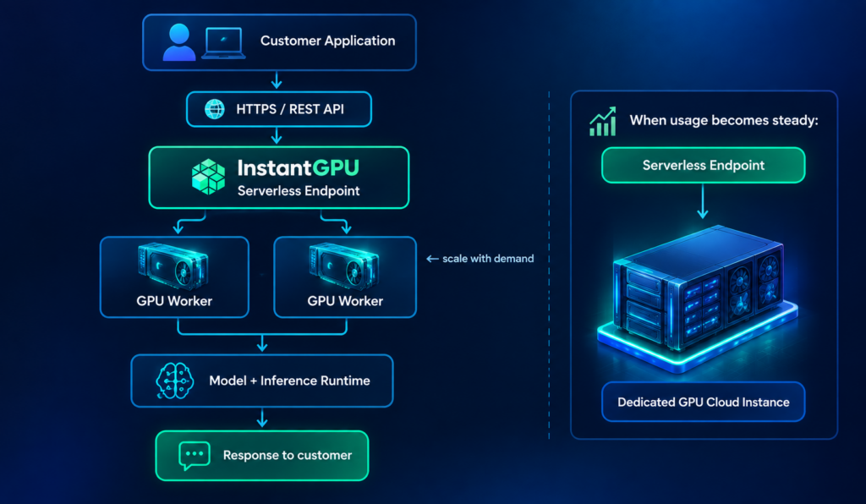Image resolution: width=866 pixels, height=504 pixels.
Task: Click the Model + Inference Runtime text
Action: point(289,381)
